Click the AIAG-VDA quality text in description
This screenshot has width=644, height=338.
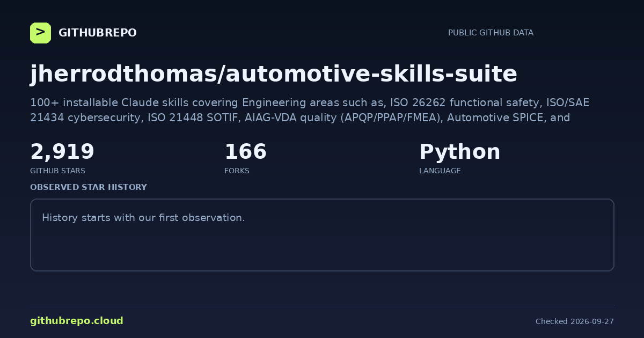(x=290, y=117)
